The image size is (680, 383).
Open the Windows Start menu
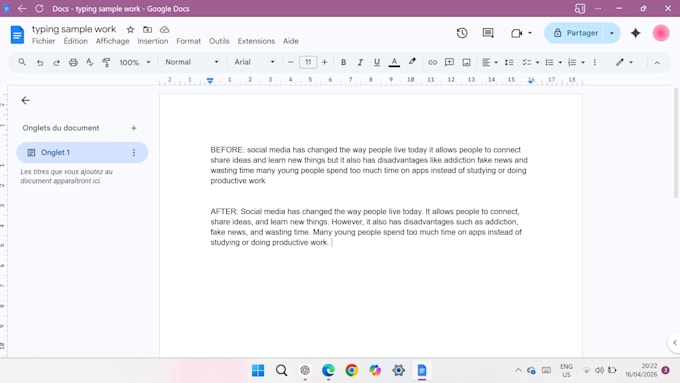point(258,370)
